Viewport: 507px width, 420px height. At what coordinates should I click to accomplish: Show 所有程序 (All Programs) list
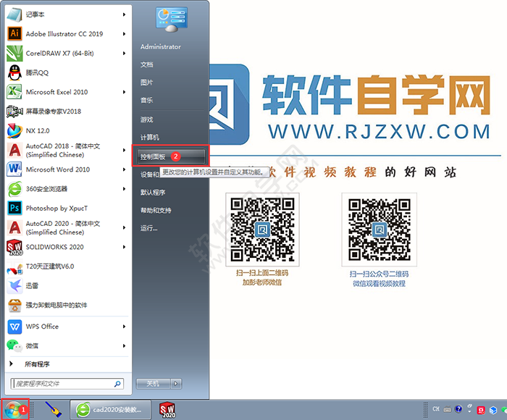36,364
